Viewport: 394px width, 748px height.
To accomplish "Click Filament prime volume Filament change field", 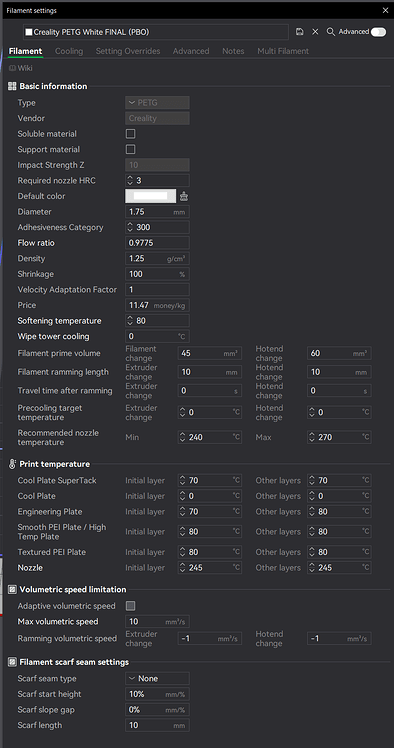I will [210, 353].
